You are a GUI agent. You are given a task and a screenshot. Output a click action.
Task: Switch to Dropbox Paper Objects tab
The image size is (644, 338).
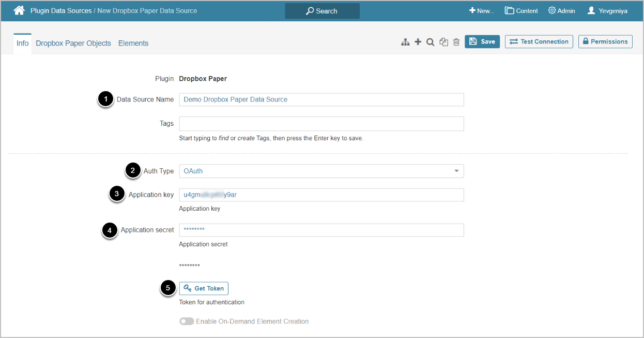[x=73, y=43]
